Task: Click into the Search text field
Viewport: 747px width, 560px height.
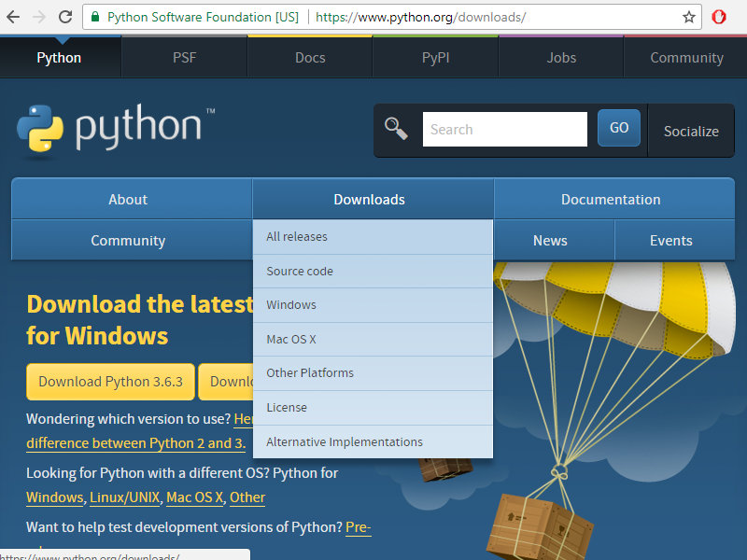Action: (x=504, y=129)
